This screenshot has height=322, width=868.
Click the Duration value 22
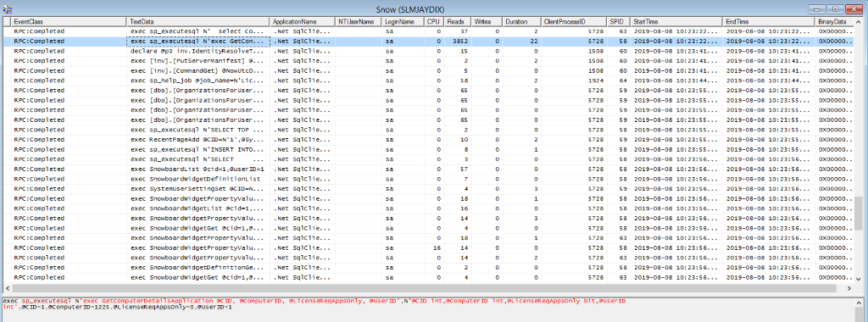[x=534, y=42]
